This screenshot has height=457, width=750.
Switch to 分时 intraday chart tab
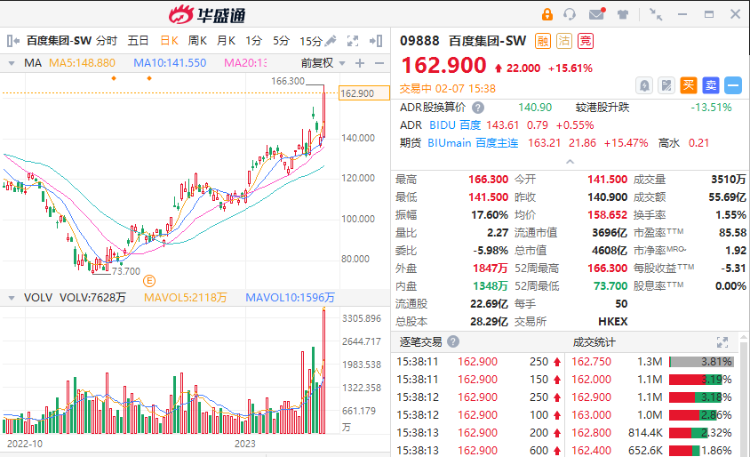106,41
